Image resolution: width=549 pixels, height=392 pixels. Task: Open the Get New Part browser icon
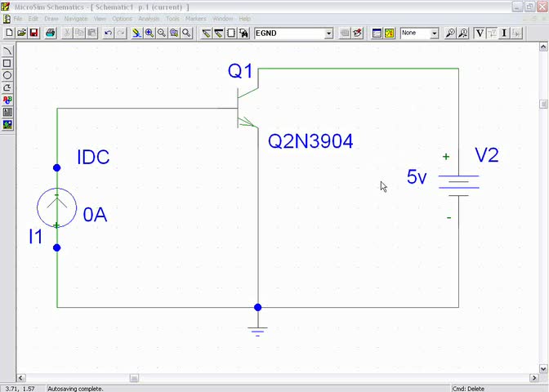[243, 33]
